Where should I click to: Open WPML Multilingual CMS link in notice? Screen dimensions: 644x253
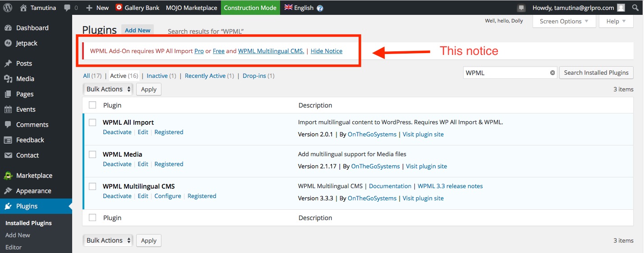pyautogui.click(x=271, y=51)
